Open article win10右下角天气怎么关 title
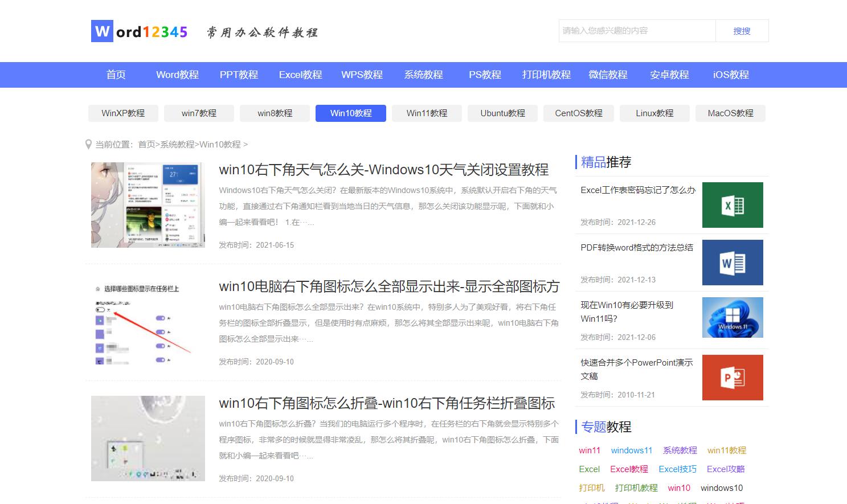The width and height of the screenshot is (847, 504). [384, 170]
